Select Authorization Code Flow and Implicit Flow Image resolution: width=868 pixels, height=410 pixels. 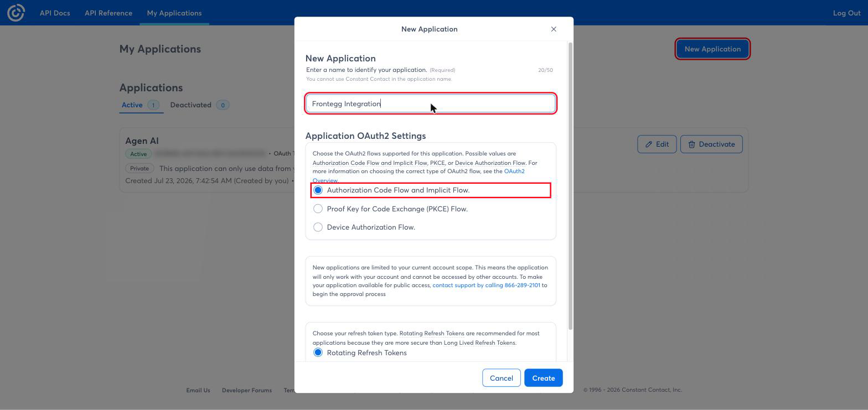point(318,190)
